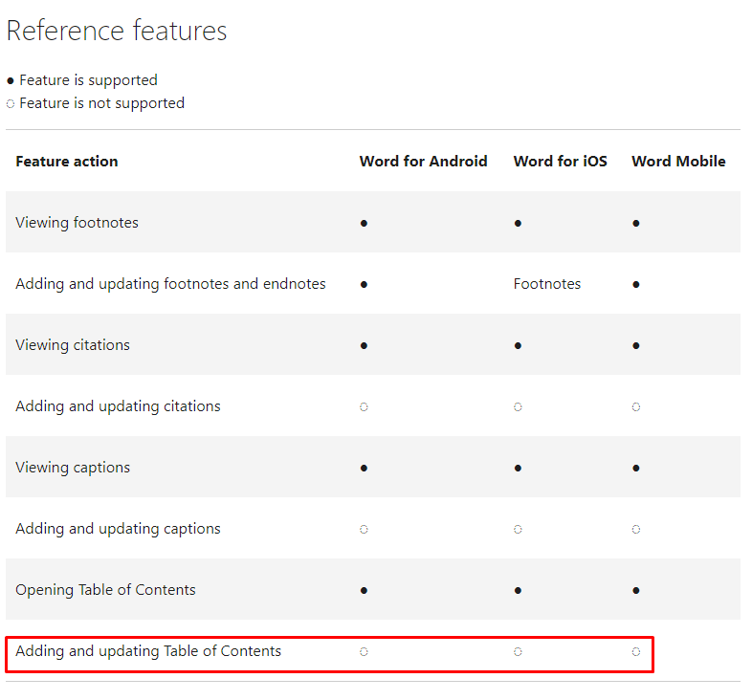Click Viewing citations dot under Word for Android
Screen dimensions: 752x700
[x=364, y=345]
